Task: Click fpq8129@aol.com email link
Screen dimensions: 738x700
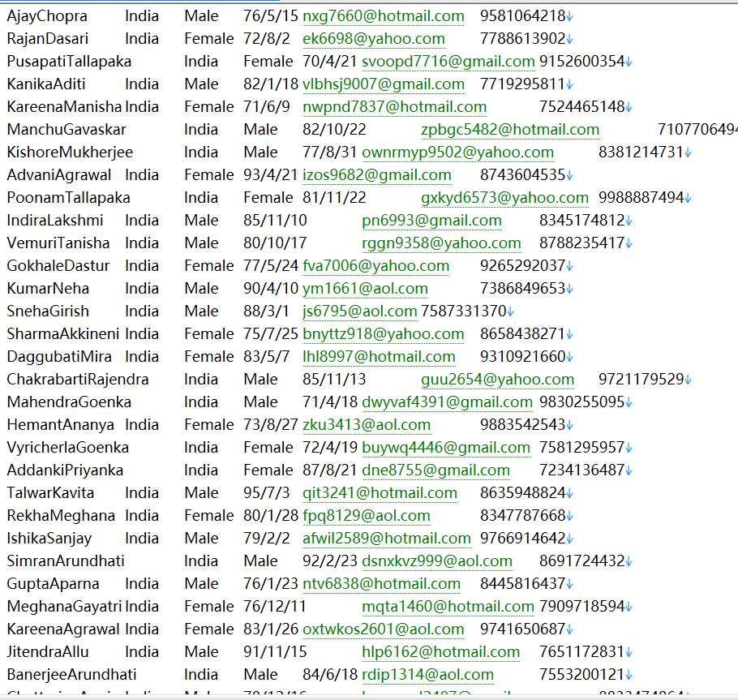Action: coord(367,515)
